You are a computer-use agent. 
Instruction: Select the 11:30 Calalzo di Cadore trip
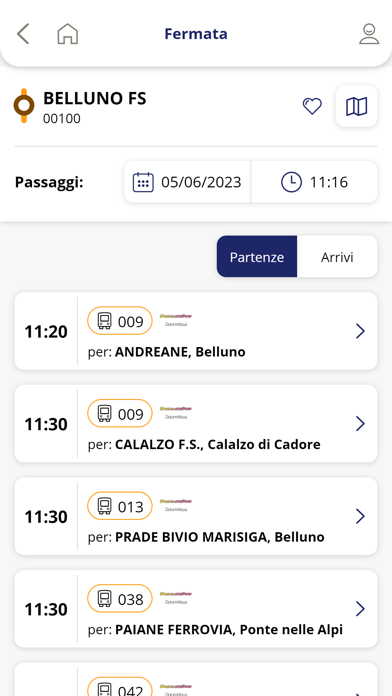[x=196, y=424]
